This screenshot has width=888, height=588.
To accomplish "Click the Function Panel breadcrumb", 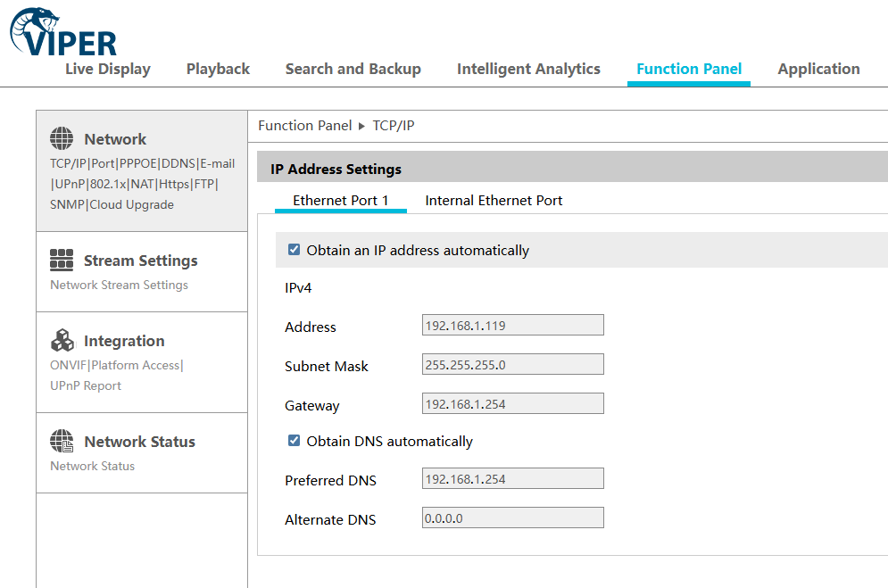I will pyautogui.click(x=304, y=126).
